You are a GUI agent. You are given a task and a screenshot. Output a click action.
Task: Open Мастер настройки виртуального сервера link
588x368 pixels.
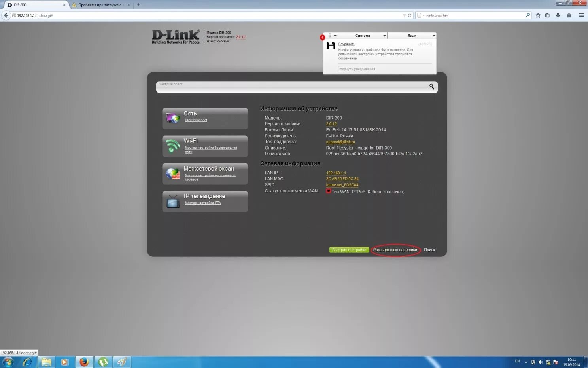[x=210, y=177]
